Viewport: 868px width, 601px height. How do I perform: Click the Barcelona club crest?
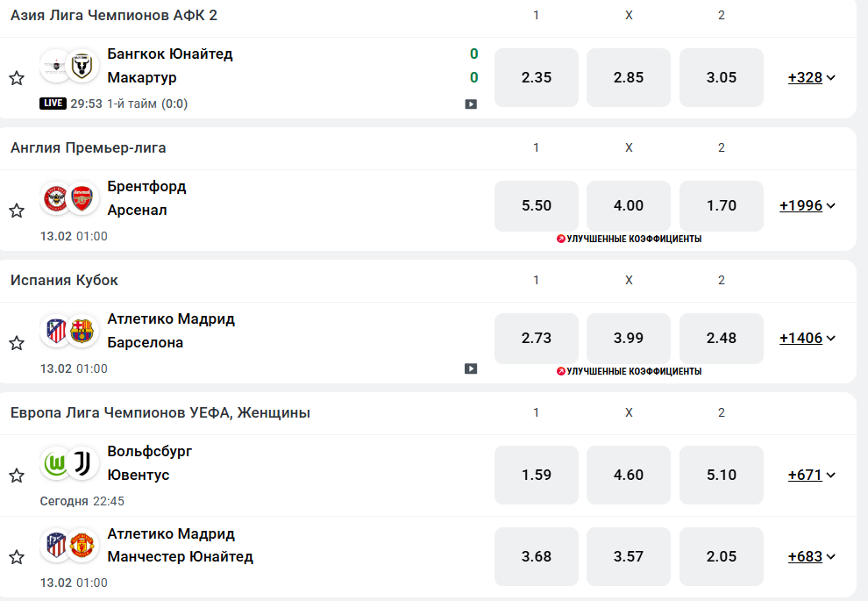click(x=82, y=332)
